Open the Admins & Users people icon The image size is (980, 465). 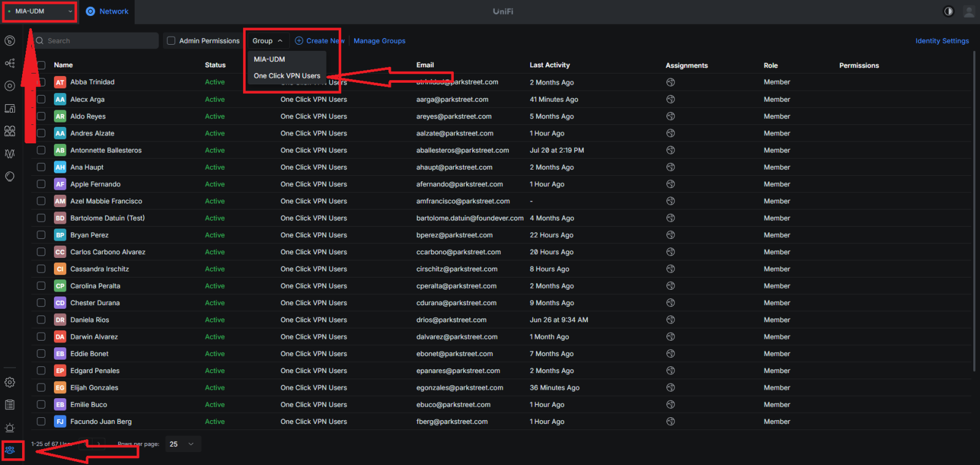10,450
